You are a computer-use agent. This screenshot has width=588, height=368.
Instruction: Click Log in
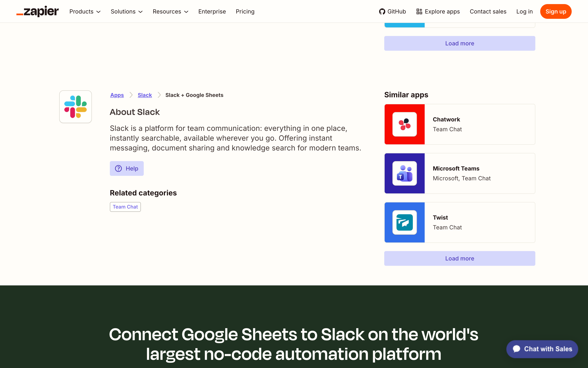[x=524, y=11]
